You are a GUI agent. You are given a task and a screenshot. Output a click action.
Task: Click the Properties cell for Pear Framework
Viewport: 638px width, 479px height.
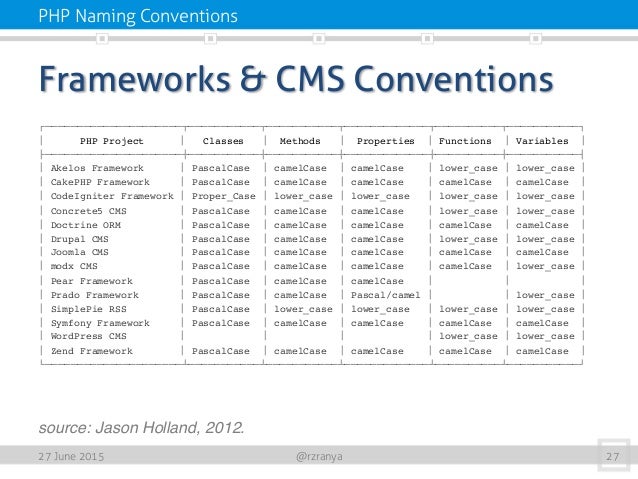(377, 281)
